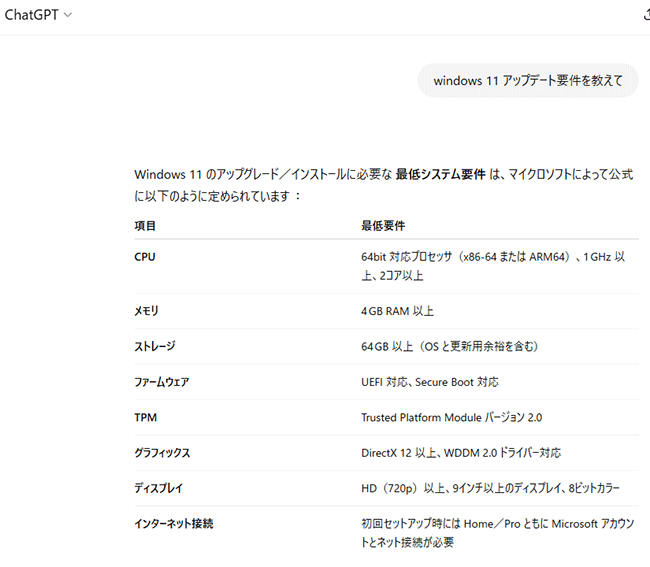This screenshot has height=567, width=650.
Task: Select the ディスプレイ row label
Action: point(158,488)
